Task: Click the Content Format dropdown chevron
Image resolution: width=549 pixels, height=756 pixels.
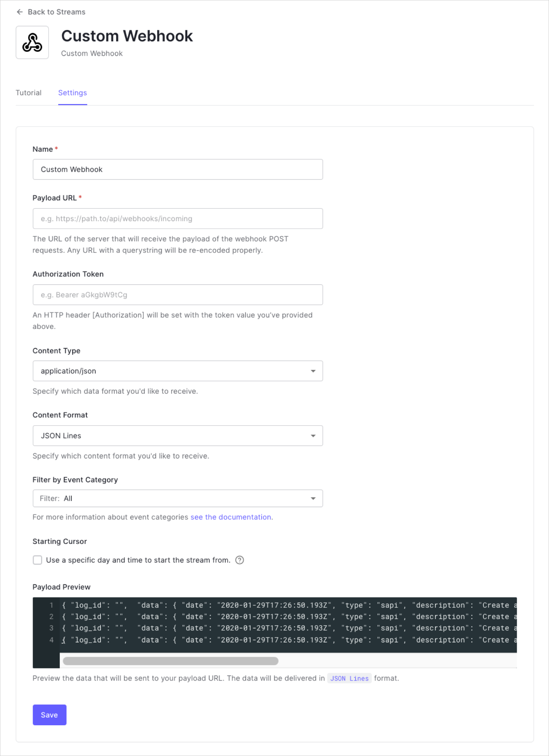Action: pos(313,436)
